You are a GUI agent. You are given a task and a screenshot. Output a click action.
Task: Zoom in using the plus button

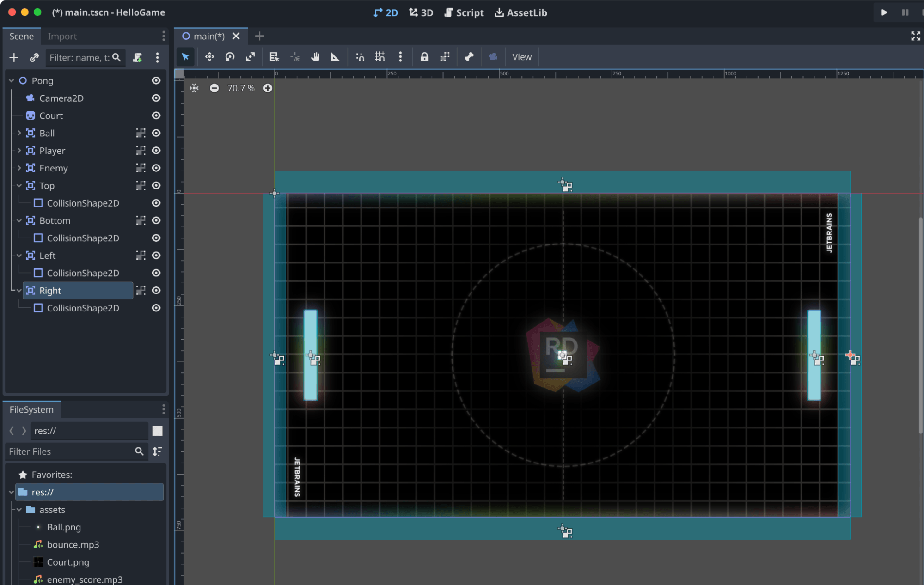[x=268, y=88]
